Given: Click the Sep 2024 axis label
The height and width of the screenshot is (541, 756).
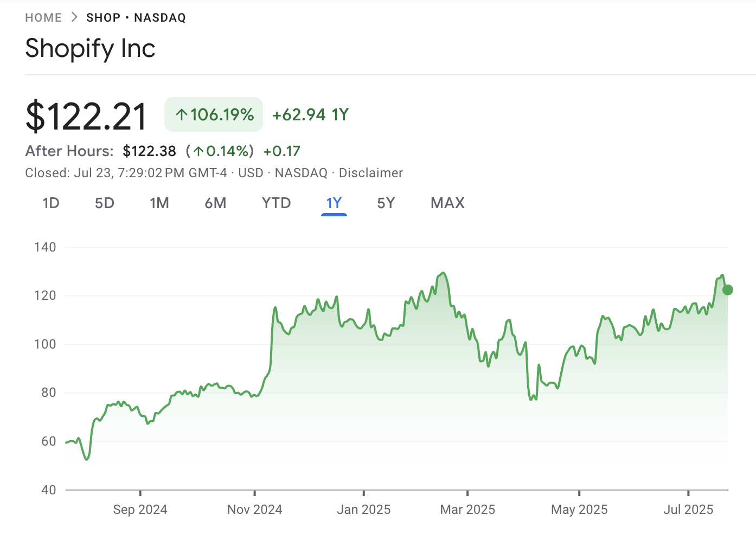Looking at the screenshot, I should point(140,510).
